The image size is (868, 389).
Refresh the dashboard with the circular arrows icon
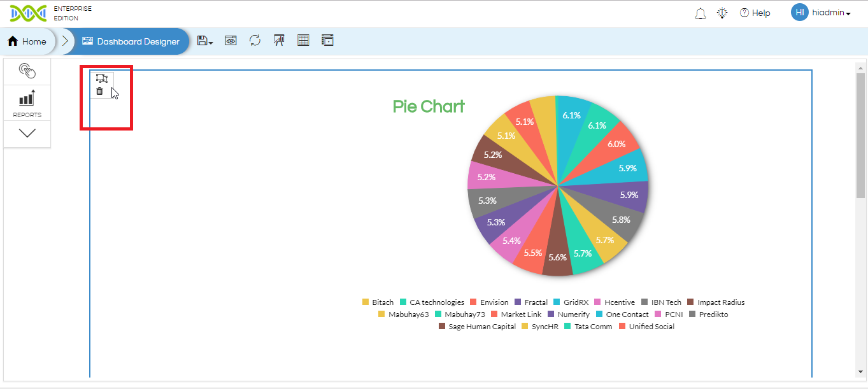255,41
